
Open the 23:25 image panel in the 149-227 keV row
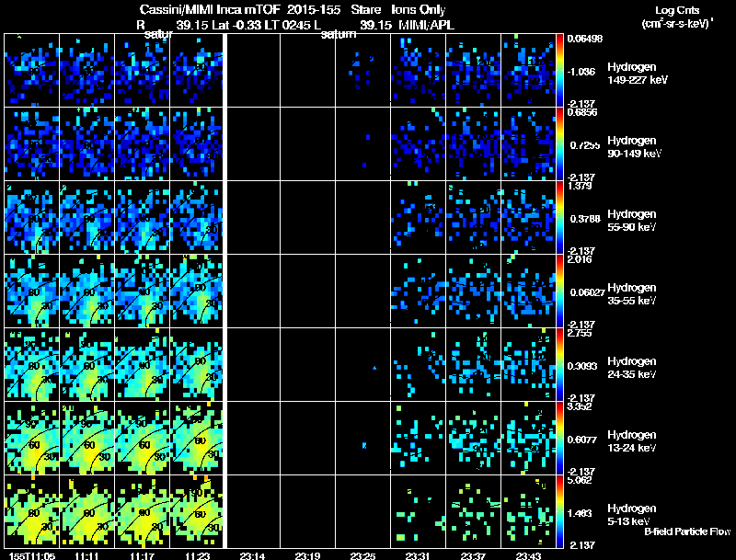[x=362, y=70]
